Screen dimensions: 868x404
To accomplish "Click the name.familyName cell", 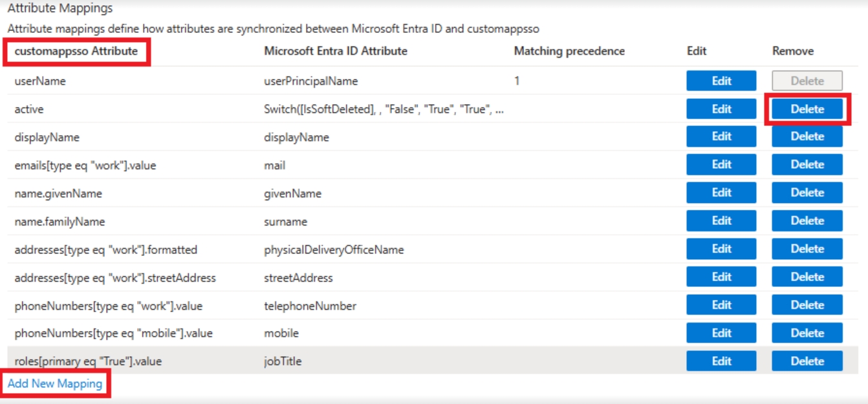I will pyautogui.click(x=60, y=222).
